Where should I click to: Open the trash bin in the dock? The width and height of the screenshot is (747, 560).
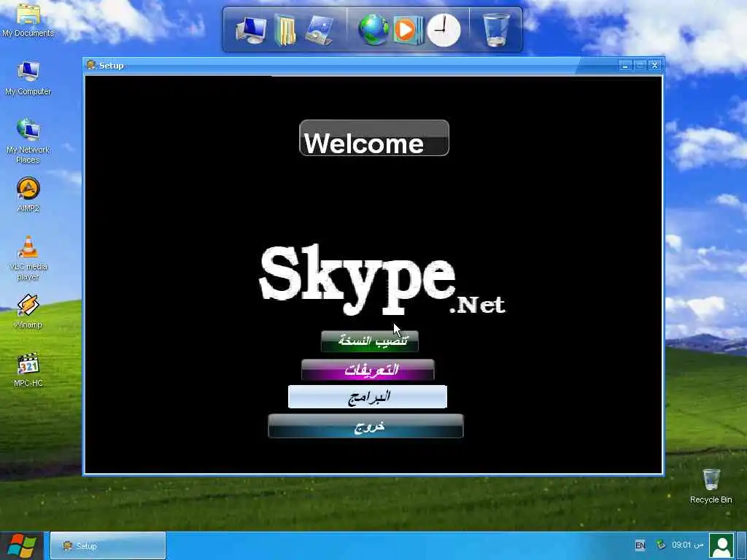496,30
